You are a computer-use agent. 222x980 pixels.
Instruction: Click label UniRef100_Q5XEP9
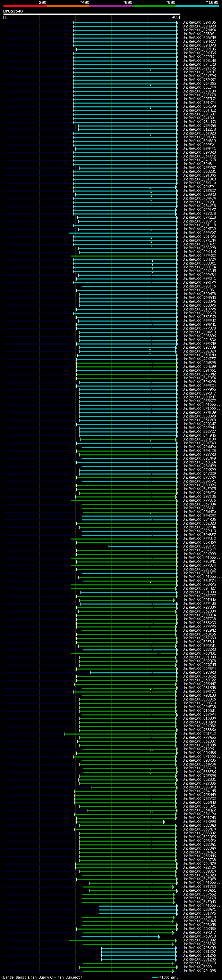click(199, 106)
